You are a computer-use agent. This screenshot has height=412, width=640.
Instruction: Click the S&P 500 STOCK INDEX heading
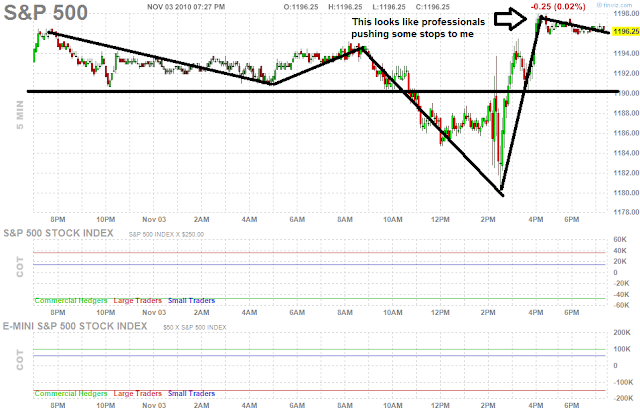pos(58,233)
